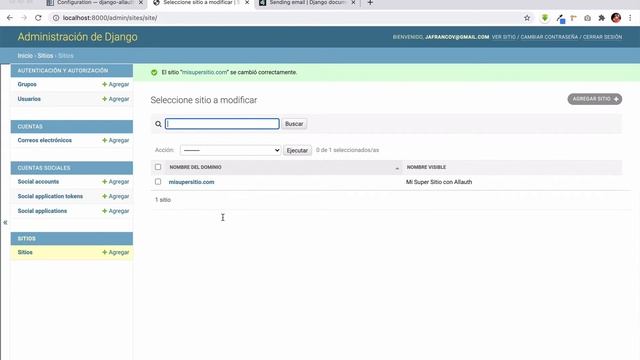This screenshot has width=640, height=360.
Task: Open Usuarios in the sidebar
Action: click(x=29, y=99)
